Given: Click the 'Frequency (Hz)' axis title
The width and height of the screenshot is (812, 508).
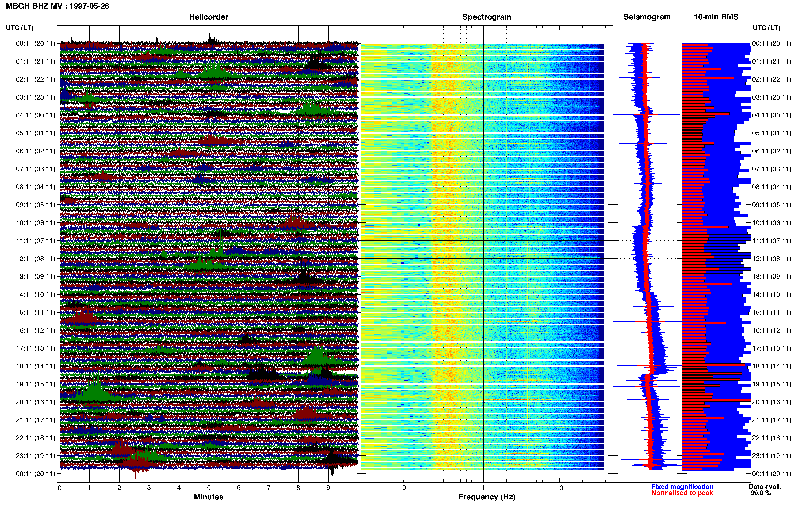Looking at the screenshot, I should click(x=487, y=497).
